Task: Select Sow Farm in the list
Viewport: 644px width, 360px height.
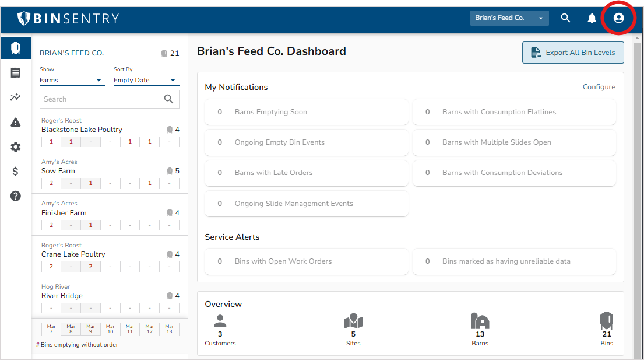Action: [x=58, y=171]
